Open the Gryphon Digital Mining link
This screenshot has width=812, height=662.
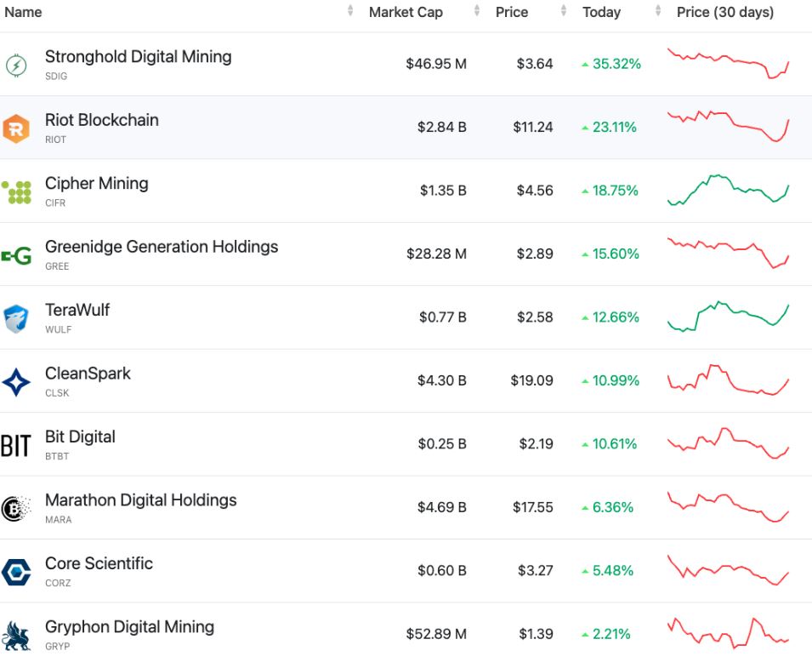129,627
